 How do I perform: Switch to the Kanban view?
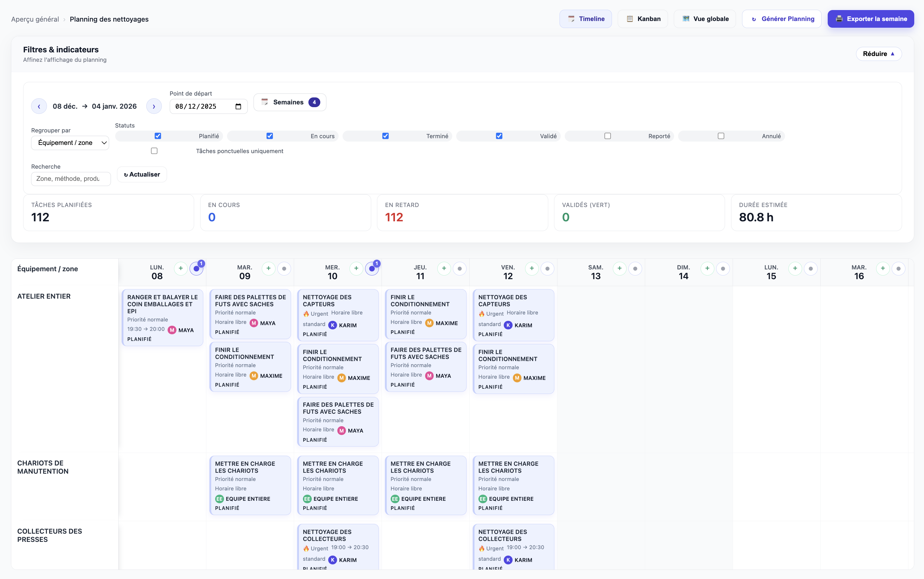point(643,18)
